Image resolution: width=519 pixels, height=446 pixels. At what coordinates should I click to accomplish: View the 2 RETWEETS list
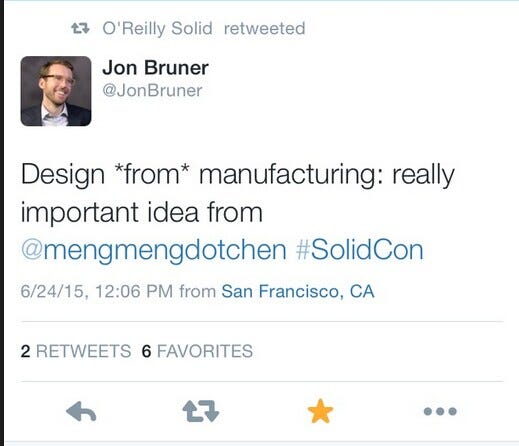(76, 351)
